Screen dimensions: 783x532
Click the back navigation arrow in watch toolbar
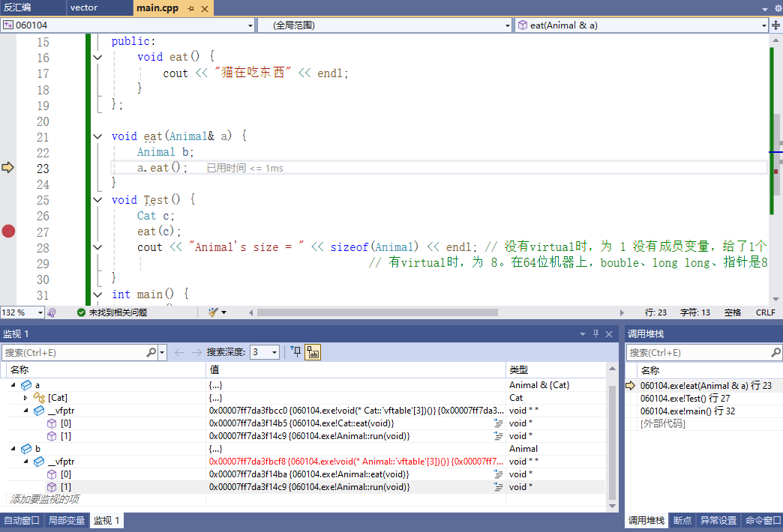[179, 352]
